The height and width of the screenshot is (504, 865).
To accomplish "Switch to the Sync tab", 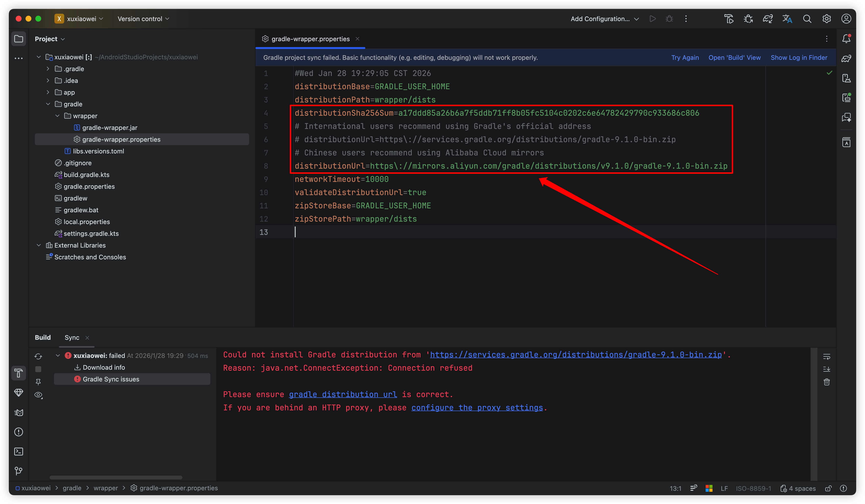I will coord(72,338).
